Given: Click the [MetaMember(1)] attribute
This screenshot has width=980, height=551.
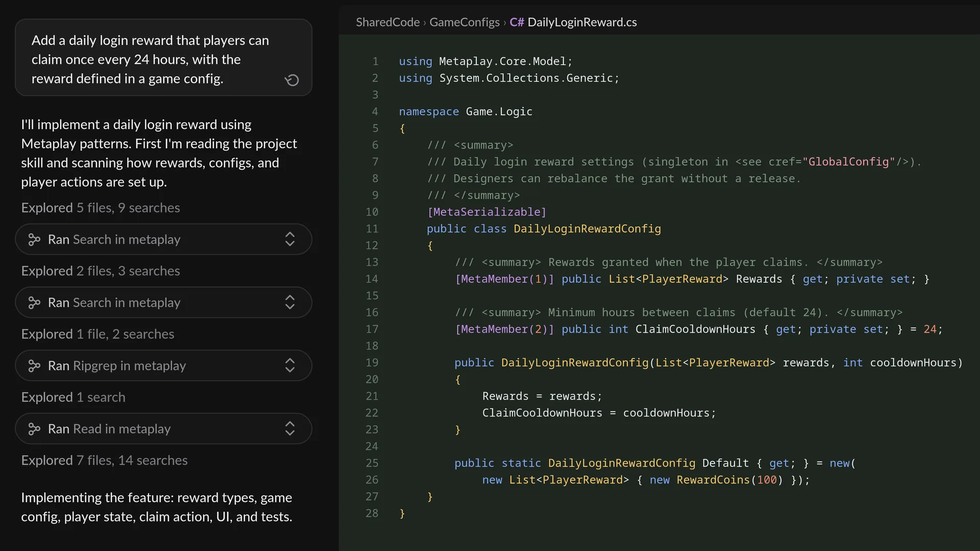Looking at the screenshot, I should click(x=504, y=279).
